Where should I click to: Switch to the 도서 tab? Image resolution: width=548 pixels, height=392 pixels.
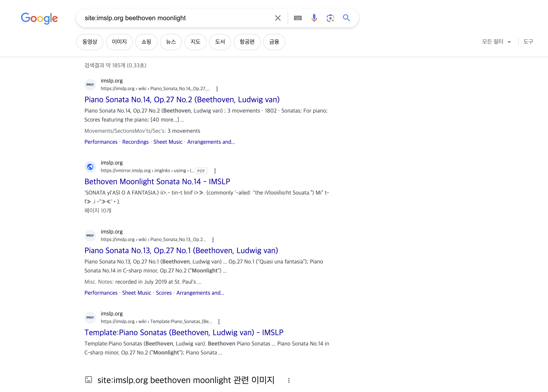(220, 42)
